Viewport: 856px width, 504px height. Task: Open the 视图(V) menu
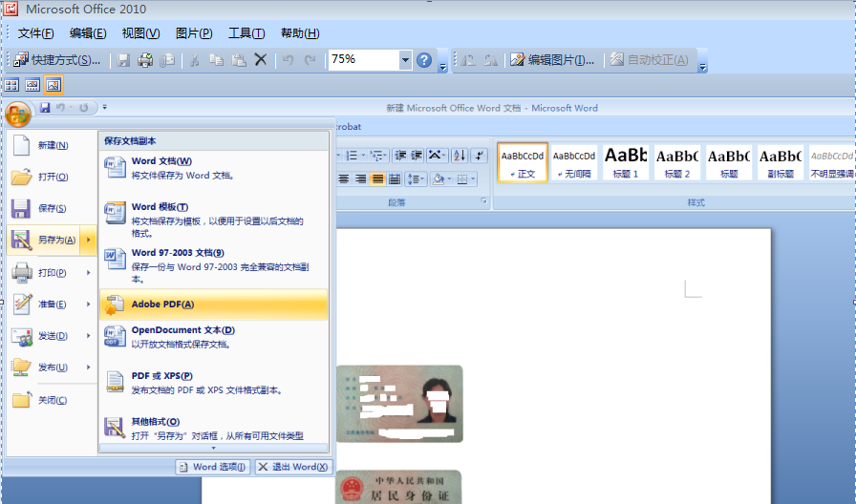point(140,33)
